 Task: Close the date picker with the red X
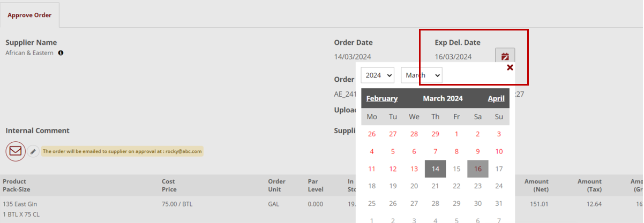(x=510, y=67)
